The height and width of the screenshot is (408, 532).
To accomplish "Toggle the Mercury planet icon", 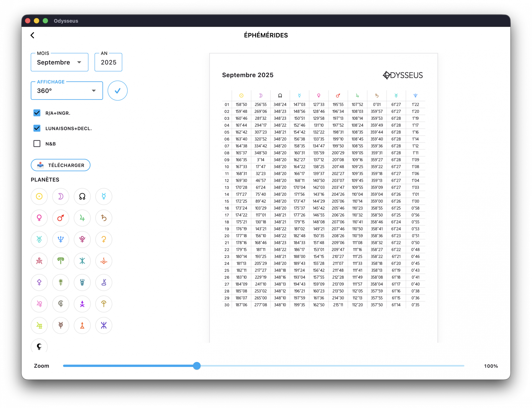I will pos(103,196).
